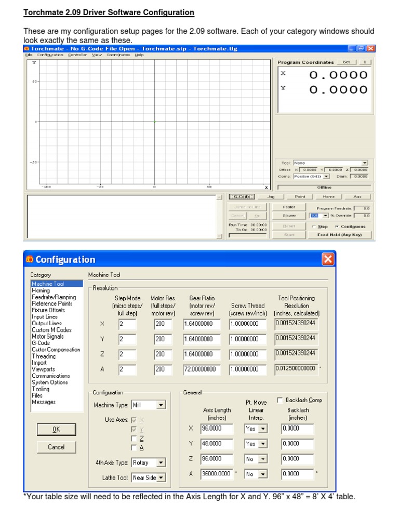This screenshot has height=532, width=399.
Task: Open the Lathe Tool Near Side dropdown
Action: pyautogui.click(x=161, y=477)
